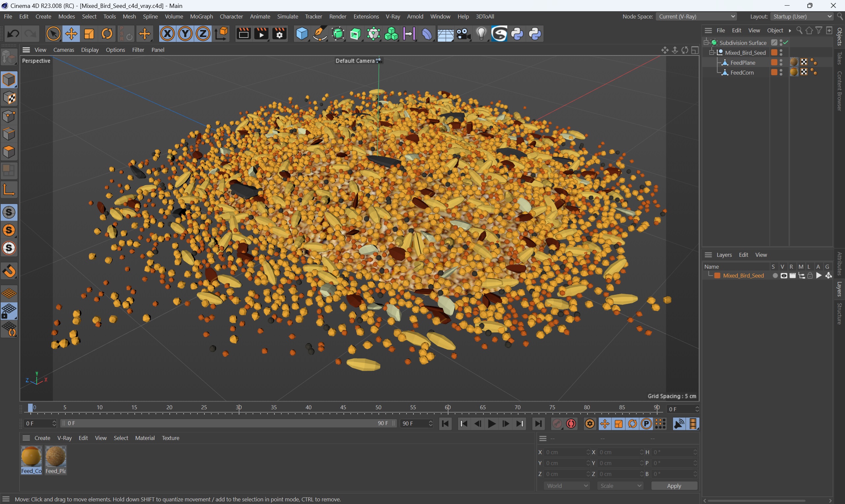Viewport: 845px width, 504px height.
Task: Select FeedCorn object in outliner
Action: click(x=742, y=72)
